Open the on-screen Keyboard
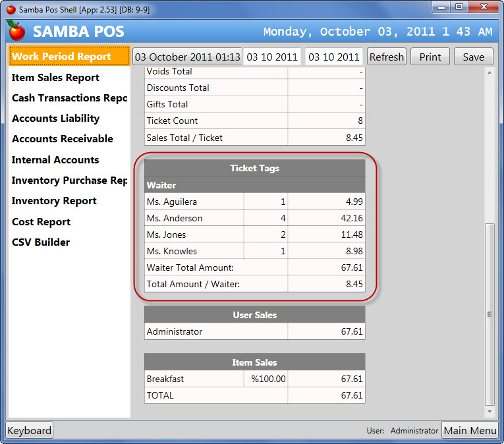 click(29, 431)
